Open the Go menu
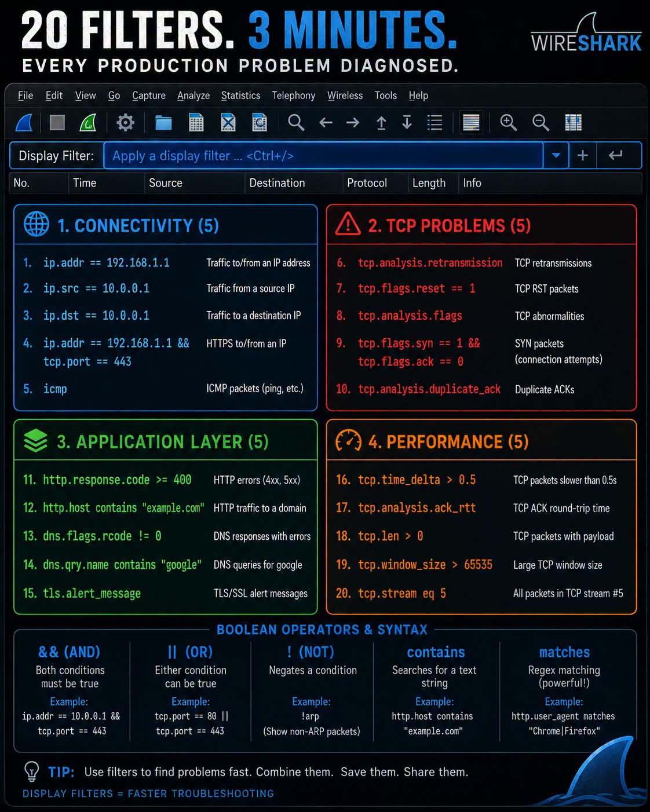Viewport: 650px width, 812px height. pos(114,96)
